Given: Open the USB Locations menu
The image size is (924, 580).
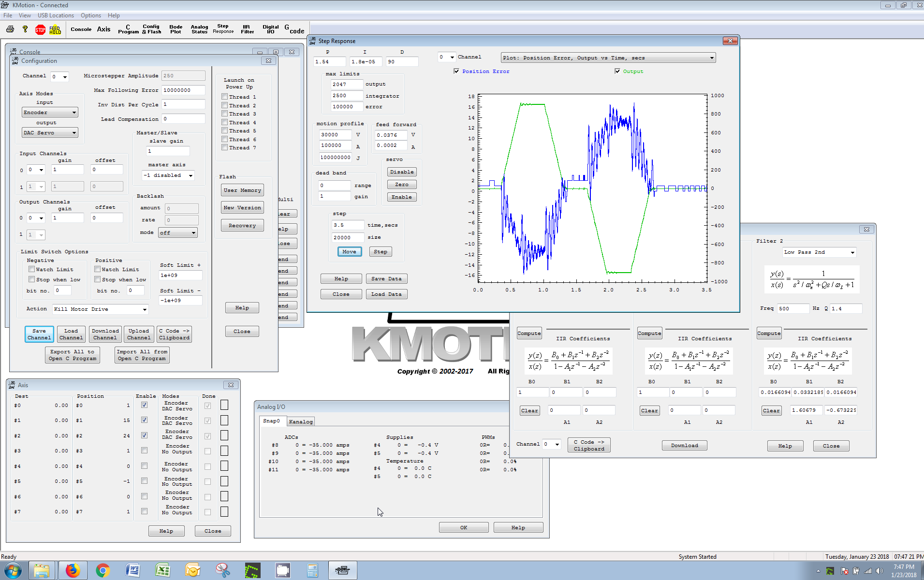Looking at the screenshot, I should 56,15.
